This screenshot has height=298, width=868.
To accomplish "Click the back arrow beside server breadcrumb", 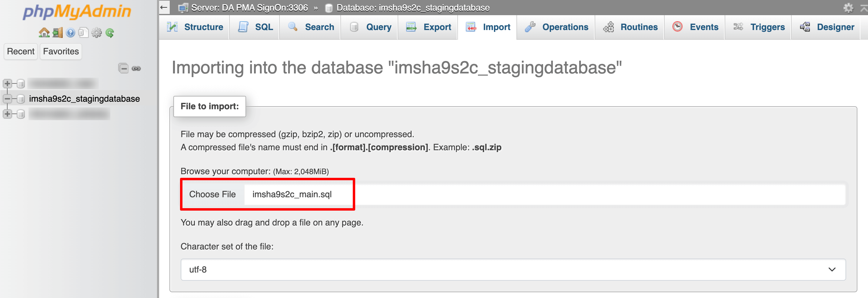I will coord(164,7).
